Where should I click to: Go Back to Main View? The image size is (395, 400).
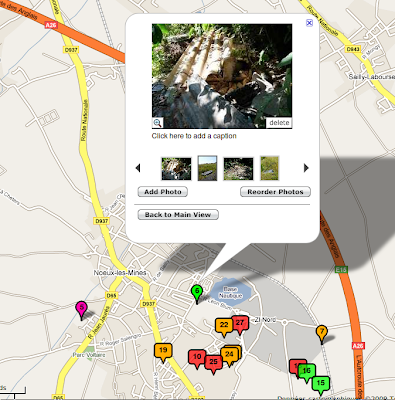pyautogui.click(x=178, y=215)
